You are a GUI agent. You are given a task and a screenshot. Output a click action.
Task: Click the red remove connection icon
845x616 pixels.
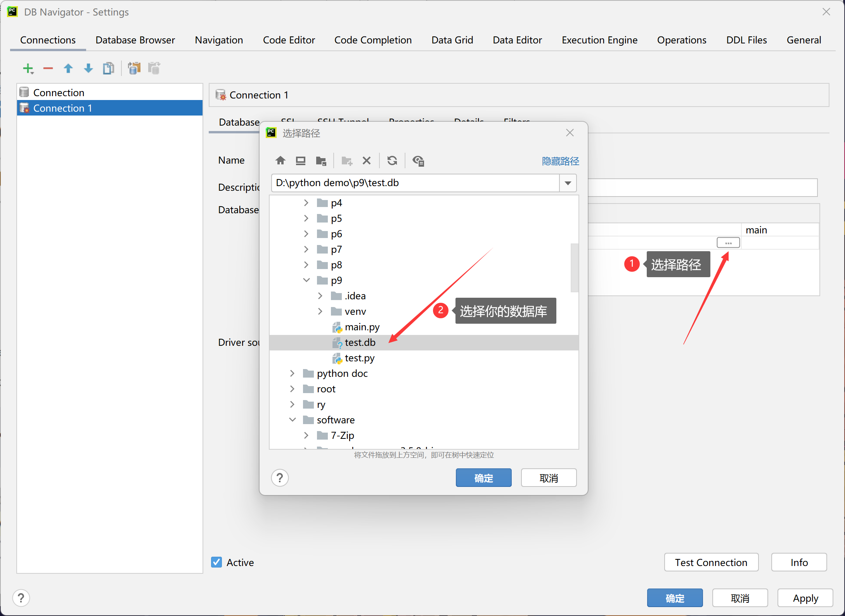coord(48,69)
